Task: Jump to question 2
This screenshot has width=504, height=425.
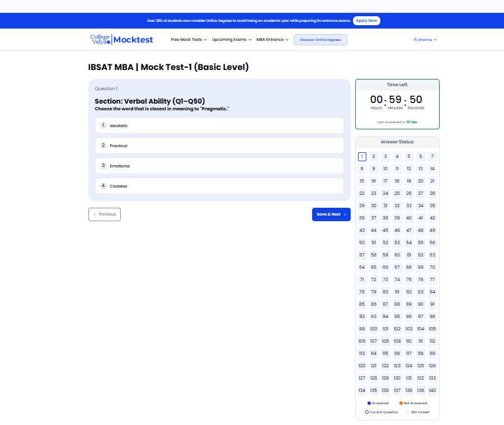Action: 374,157
